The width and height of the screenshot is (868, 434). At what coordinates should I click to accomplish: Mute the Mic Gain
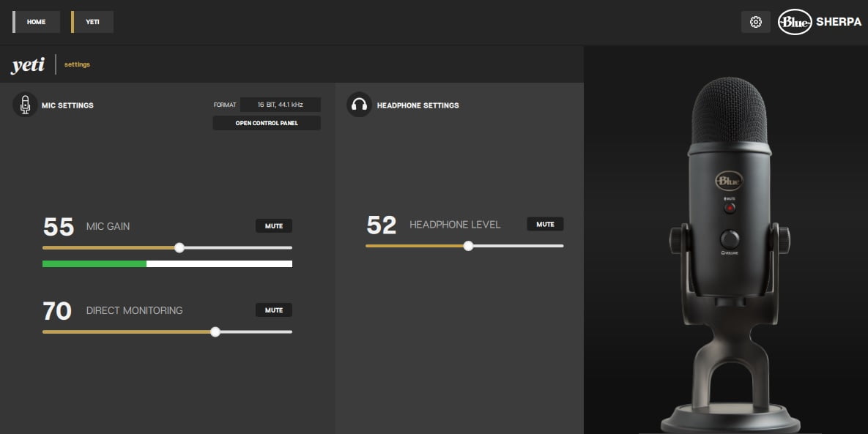pyautogui.click(x=274, y=226)
